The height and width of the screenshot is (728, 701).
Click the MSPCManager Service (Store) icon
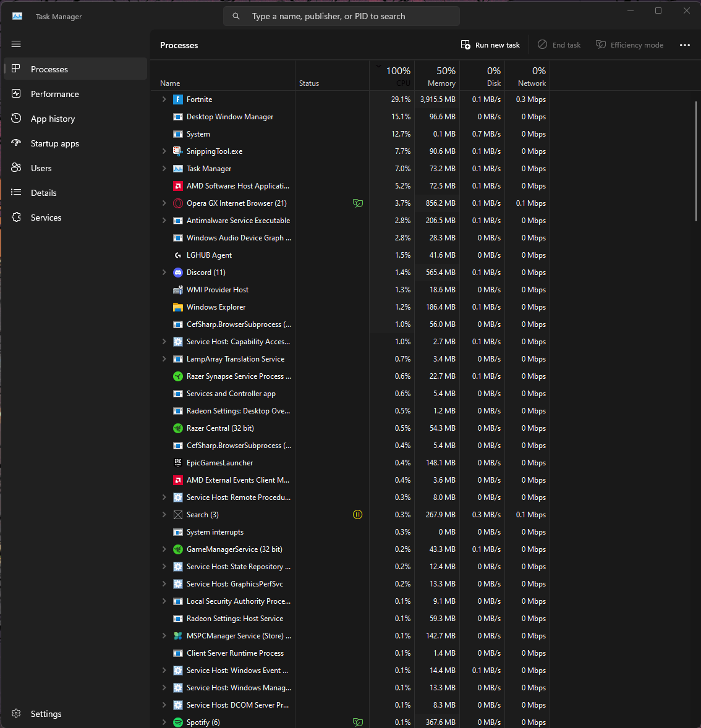[178, 635]
